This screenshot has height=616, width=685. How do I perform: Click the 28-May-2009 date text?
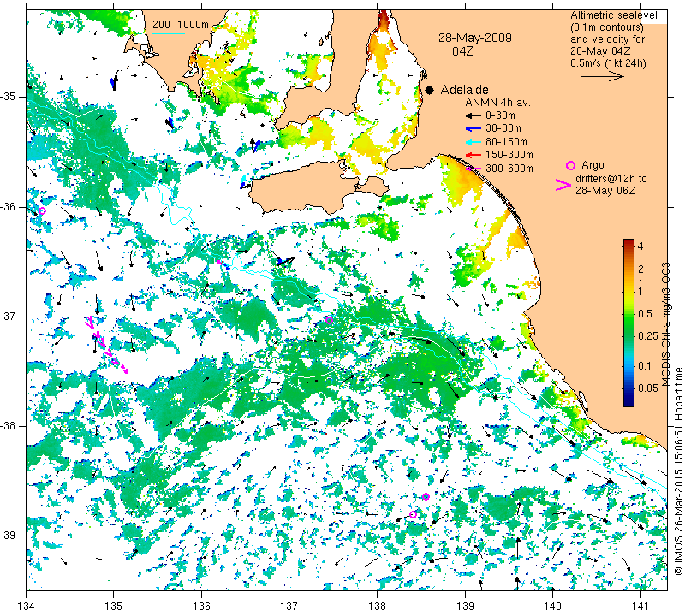click(475, 38)
